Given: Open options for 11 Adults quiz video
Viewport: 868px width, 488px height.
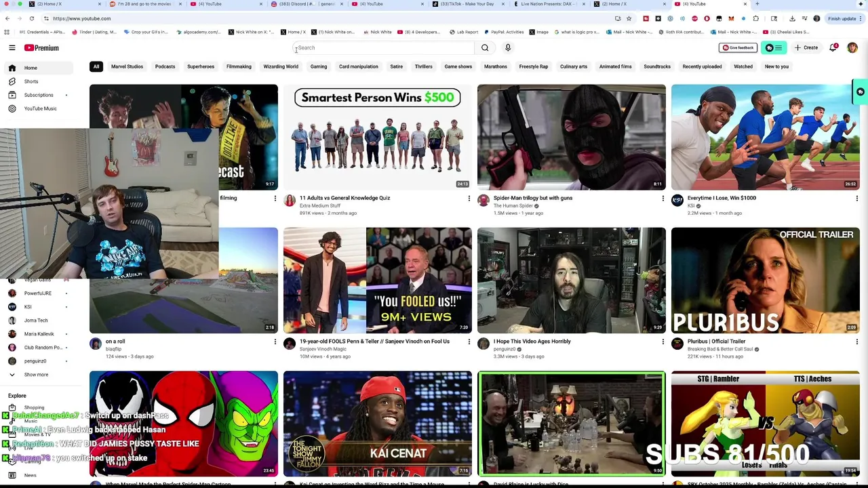Looking at the screenshot, I should 469,198.
